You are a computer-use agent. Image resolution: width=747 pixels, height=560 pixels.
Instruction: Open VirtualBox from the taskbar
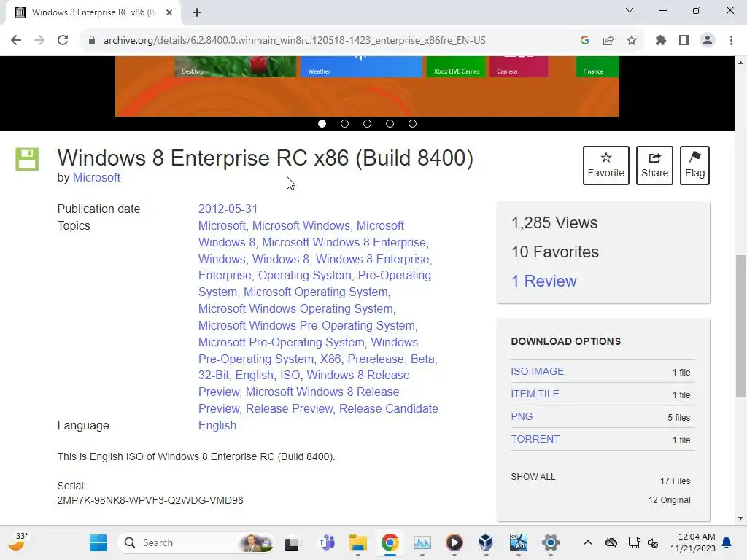(486, 542)
